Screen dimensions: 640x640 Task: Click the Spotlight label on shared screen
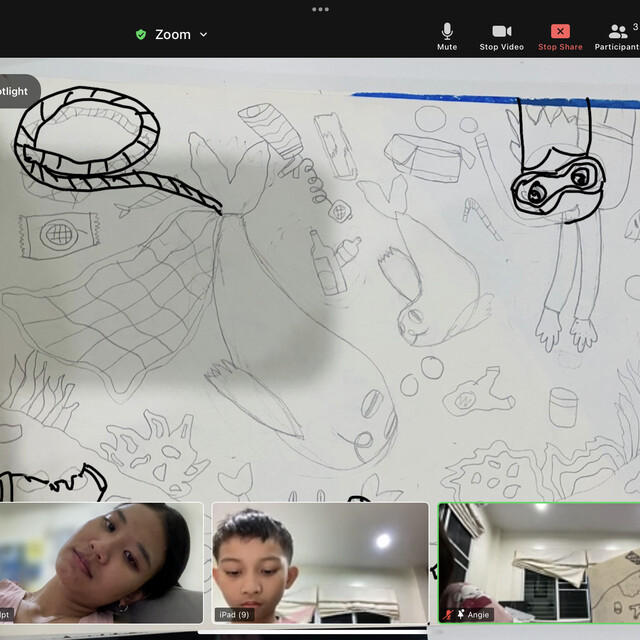click(15, 91)
